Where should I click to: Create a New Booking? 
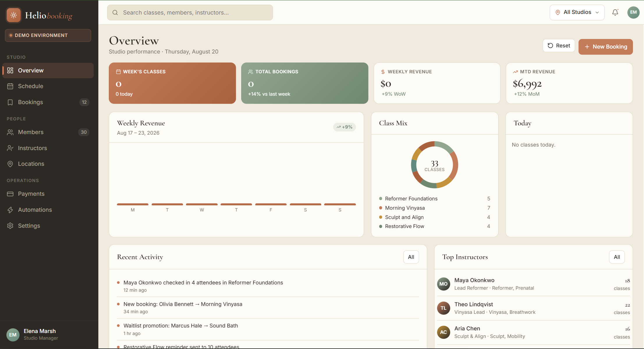pos(606,47)
